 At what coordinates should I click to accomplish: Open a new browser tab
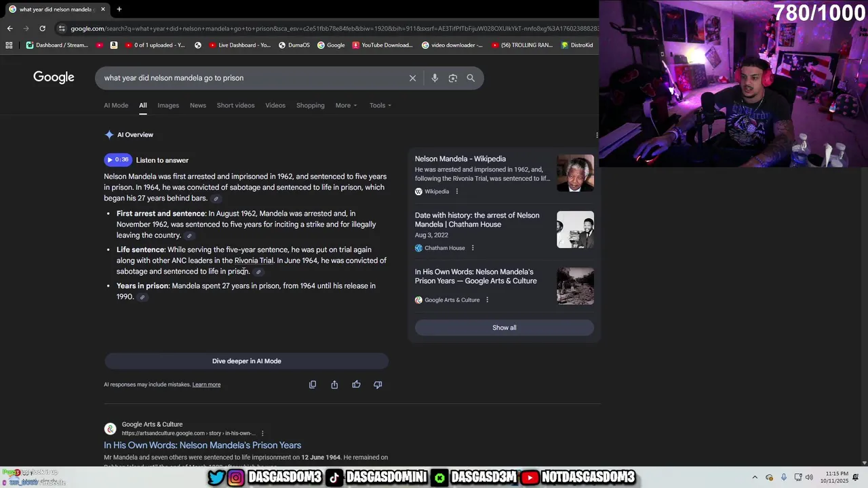click(119, 9)
